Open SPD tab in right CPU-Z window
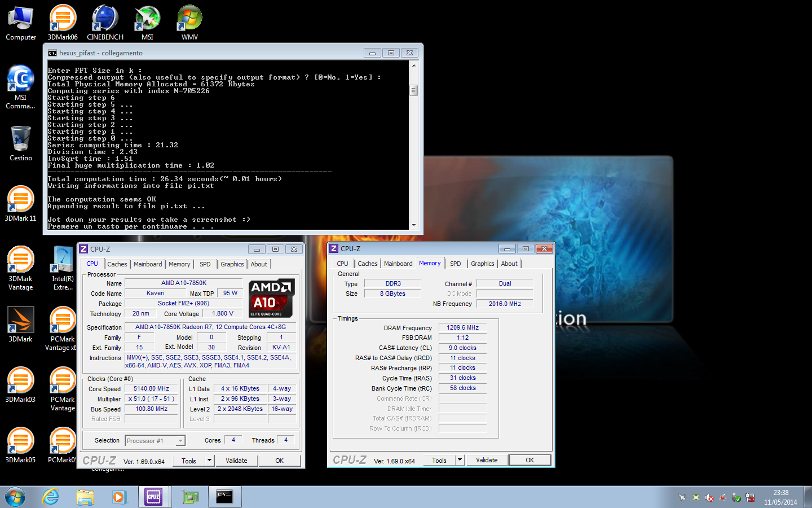812x508 pixels. pyautogui.click(x=456, y=264)
